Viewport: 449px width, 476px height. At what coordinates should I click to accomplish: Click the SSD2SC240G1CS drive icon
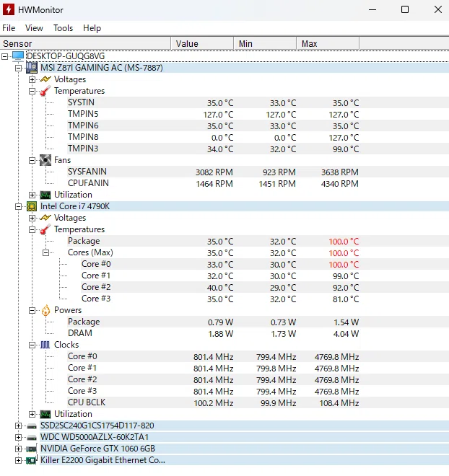point(32,426)
